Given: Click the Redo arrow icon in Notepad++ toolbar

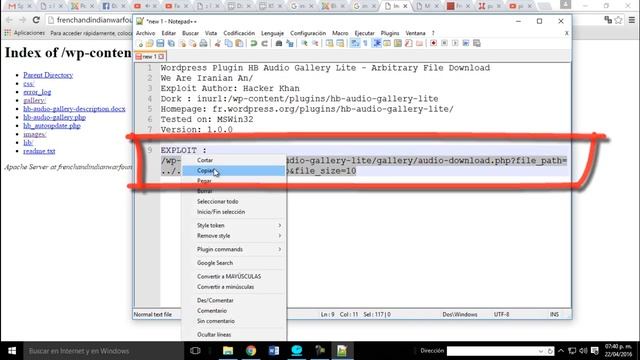Looking at the screenshot, I should (264, 43).
